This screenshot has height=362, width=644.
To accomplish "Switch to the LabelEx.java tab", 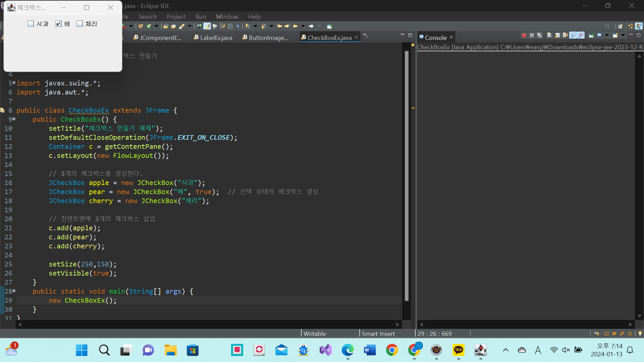I will [x=216, y=38].
